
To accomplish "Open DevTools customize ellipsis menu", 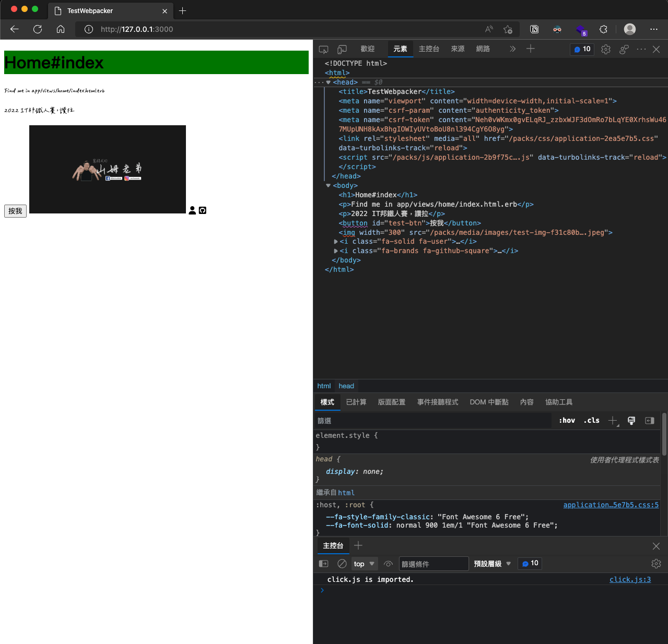I will 641,49.
